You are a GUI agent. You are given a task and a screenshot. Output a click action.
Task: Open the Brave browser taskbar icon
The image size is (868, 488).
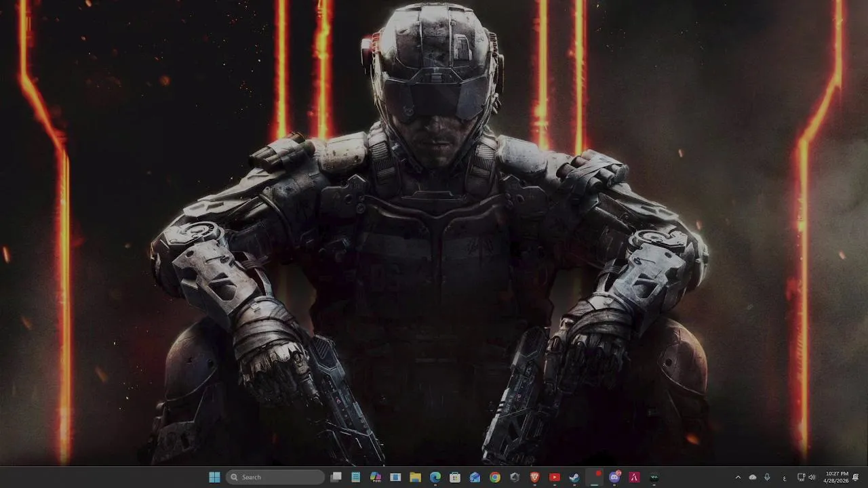point(534,477)
